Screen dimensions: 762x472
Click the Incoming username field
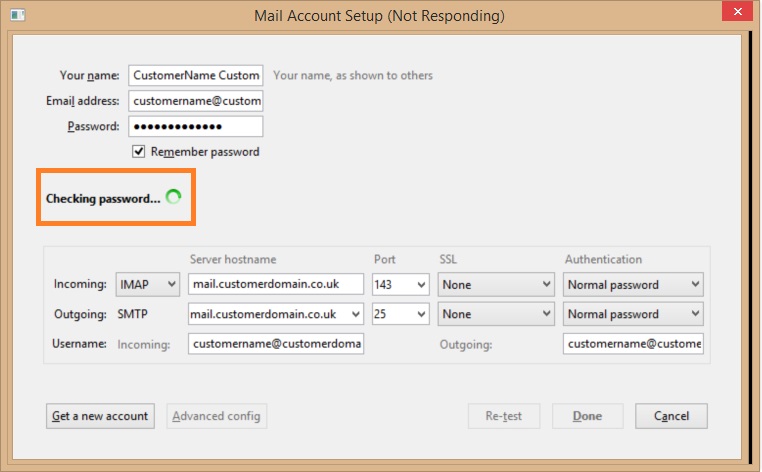pos(276,344)
